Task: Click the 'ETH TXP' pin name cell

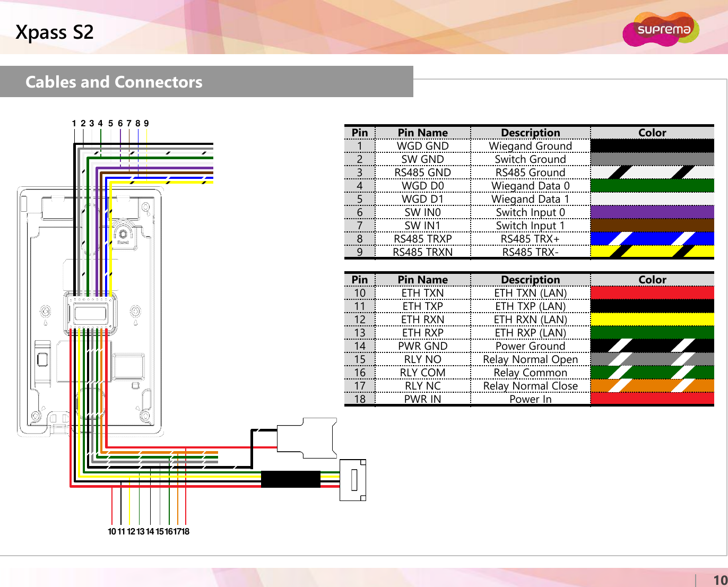Action: (x=423, y=306)
